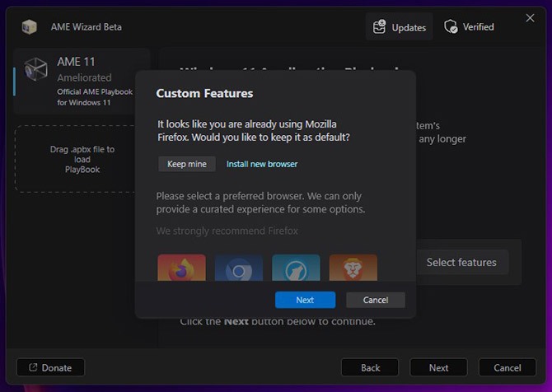Click the 'AME Wizard Beta' title text
The image size is (552, 392).
tap(87, 27)
